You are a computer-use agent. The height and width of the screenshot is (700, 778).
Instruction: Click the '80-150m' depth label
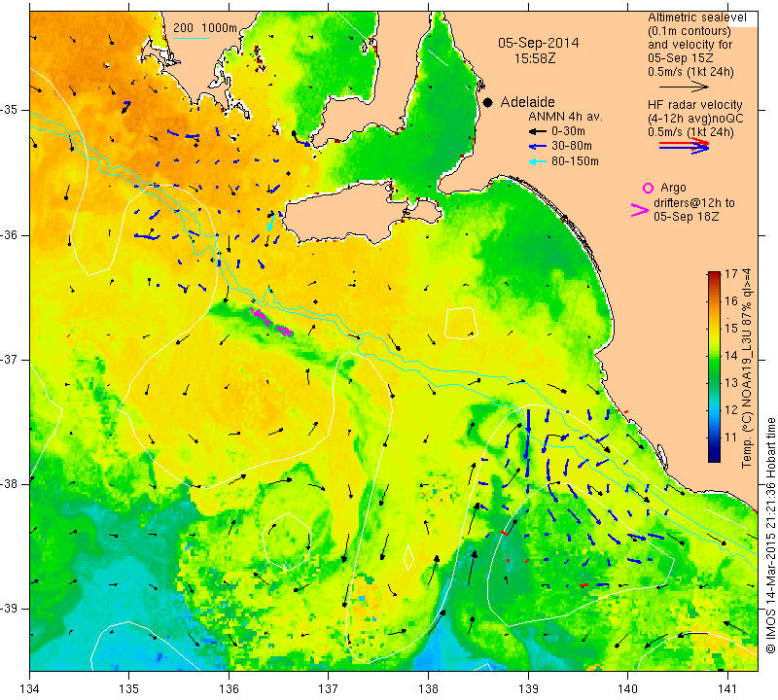coord(575,161)
